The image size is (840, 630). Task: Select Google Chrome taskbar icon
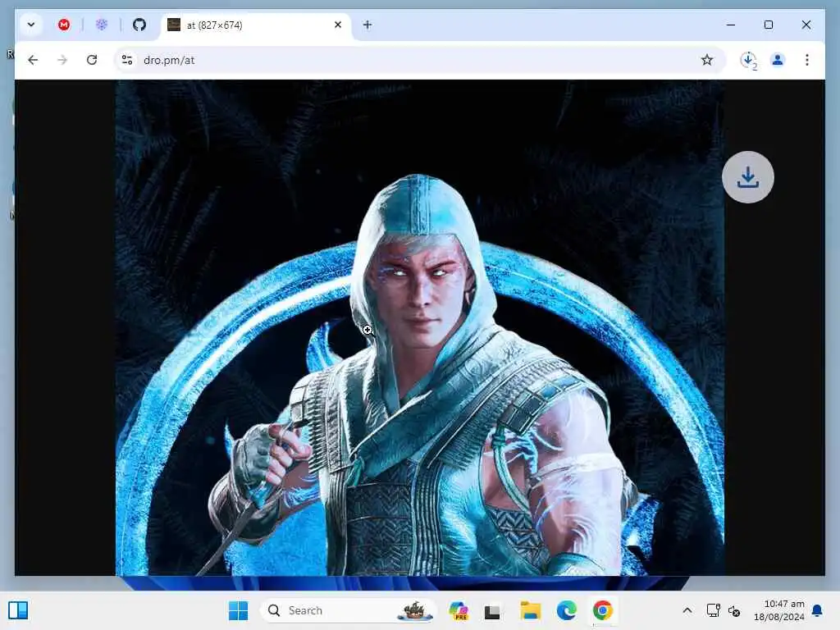pos(603,610)
